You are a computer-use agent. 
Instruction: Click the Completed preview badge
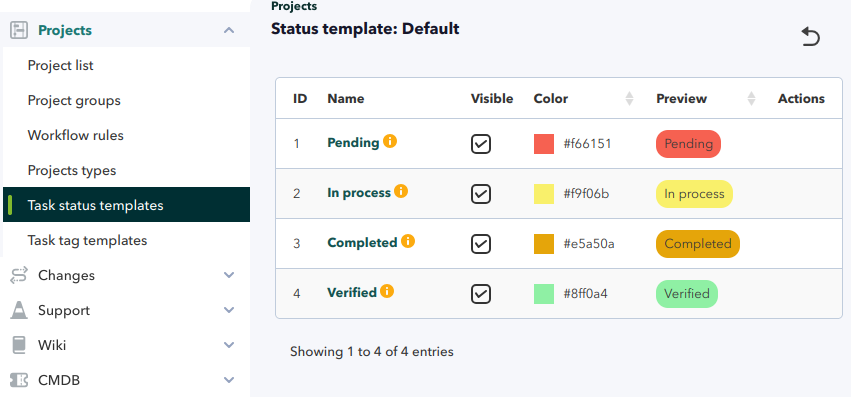(698, 244)
